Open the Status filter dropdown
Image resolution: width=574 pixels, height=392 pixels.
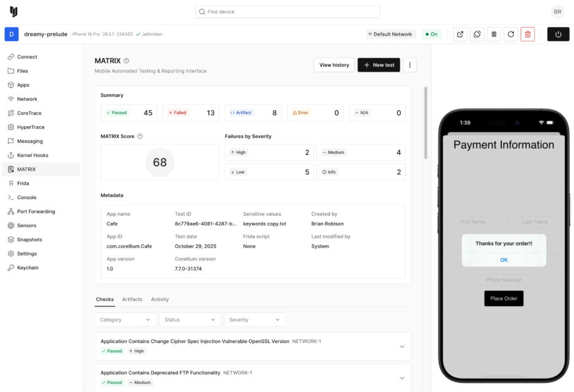pos(189,320)
